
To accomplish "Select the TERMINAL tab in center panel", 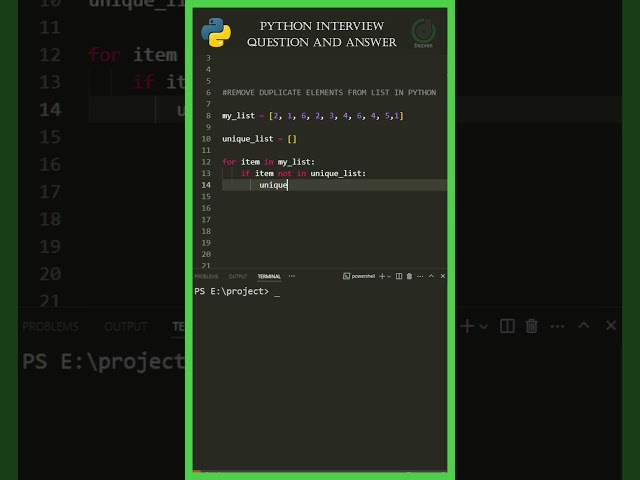I will pyautogui.click(x=269, y=276).
